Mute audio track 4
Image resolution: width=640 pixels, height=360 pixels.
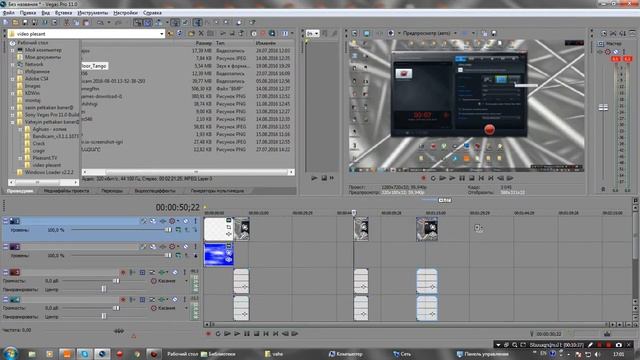point(175,300)
